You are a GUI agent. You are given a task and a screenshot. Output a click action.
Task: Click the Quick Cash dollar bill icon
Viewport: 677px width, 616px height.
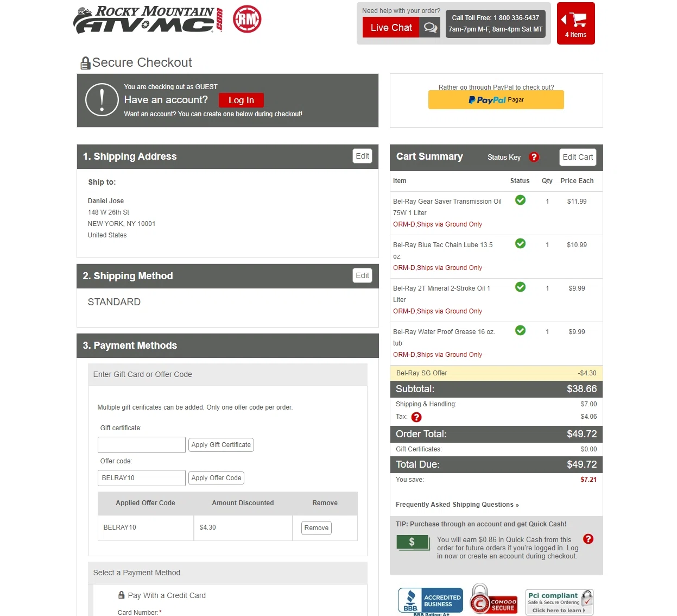pos(412,543)
